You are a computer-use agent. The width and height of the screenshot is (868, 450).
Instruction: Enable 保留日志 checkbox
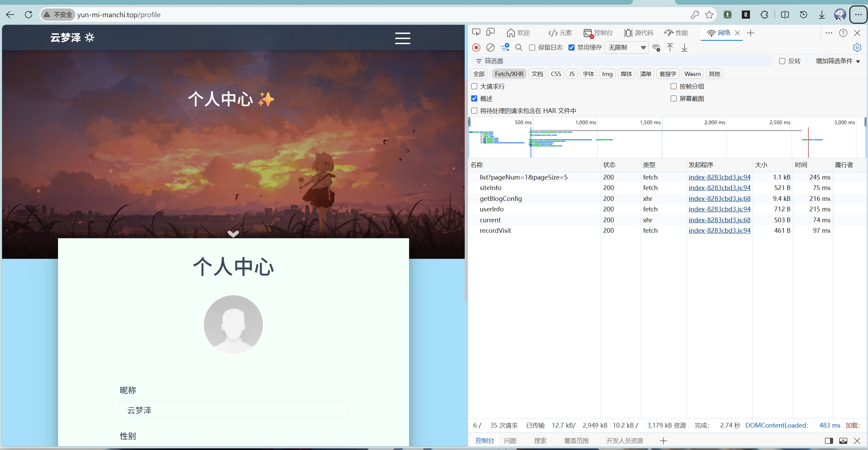pyautogui.click(x=532, y=48)
